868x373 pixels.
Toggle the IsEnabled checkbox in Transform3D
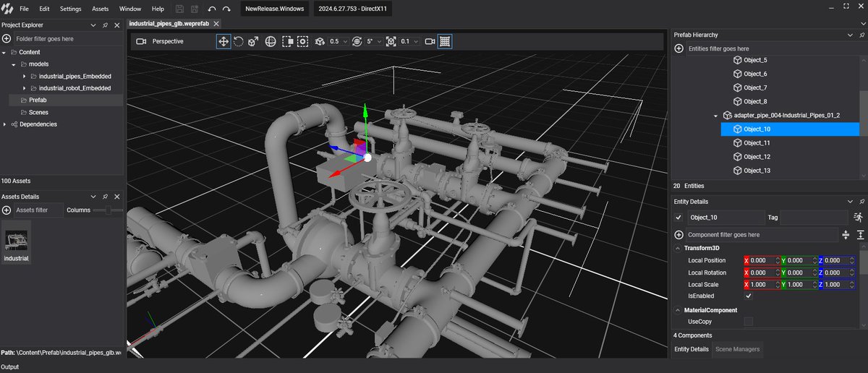click(749, 296)
